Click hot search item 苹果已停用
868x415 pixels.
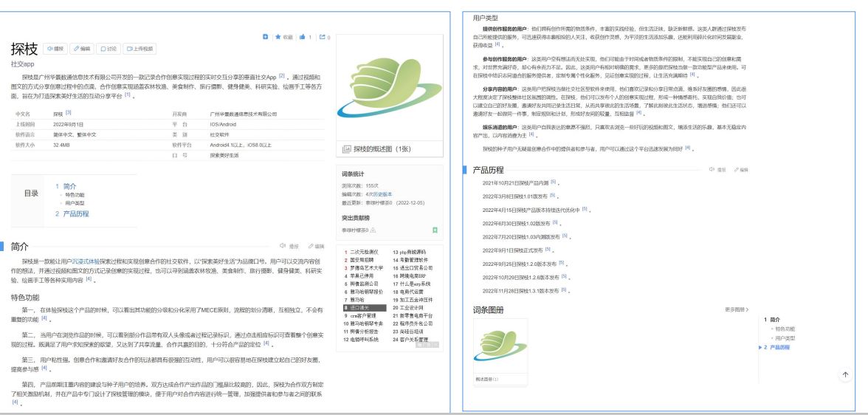[362, 275]
